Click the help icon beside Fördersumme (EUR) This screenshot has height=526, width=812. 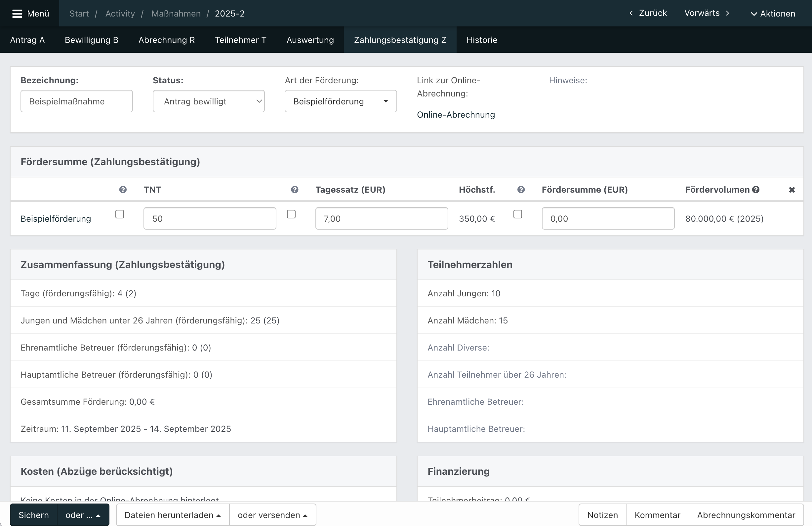(x=521, y=190)
